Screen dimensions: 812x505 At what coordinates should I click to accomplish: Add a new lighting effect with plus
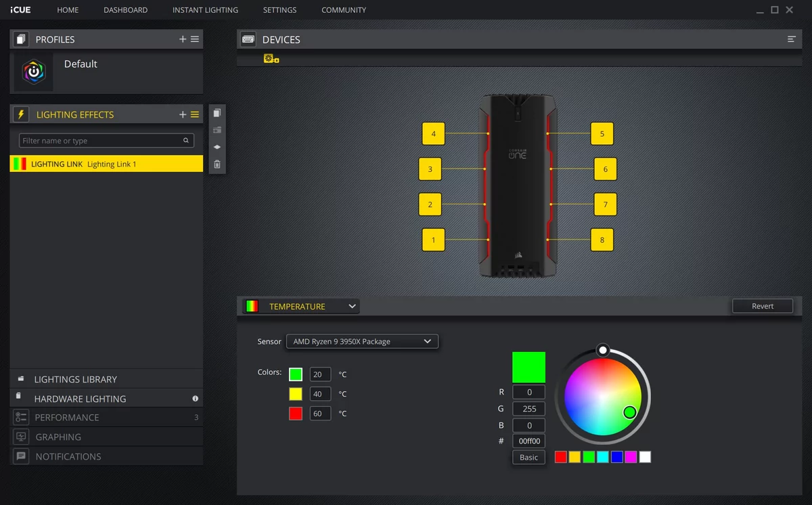[183, 114]
